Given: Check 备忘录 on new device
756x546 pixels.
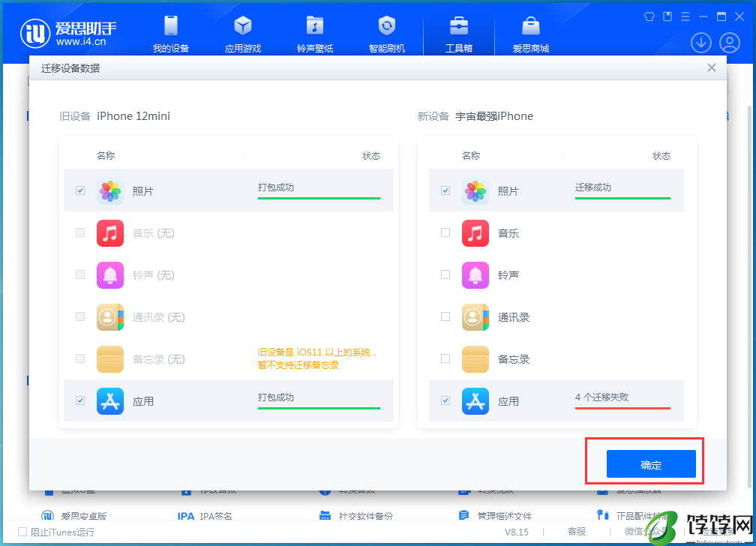Looking at the screenshot, I should click(x=445, y=358).
